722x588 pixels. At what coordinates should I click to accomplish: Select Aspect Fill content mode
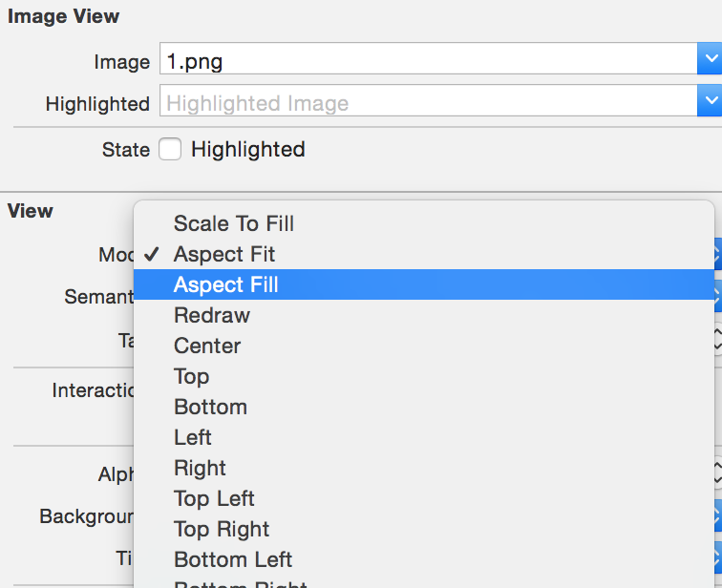point(226,284)
